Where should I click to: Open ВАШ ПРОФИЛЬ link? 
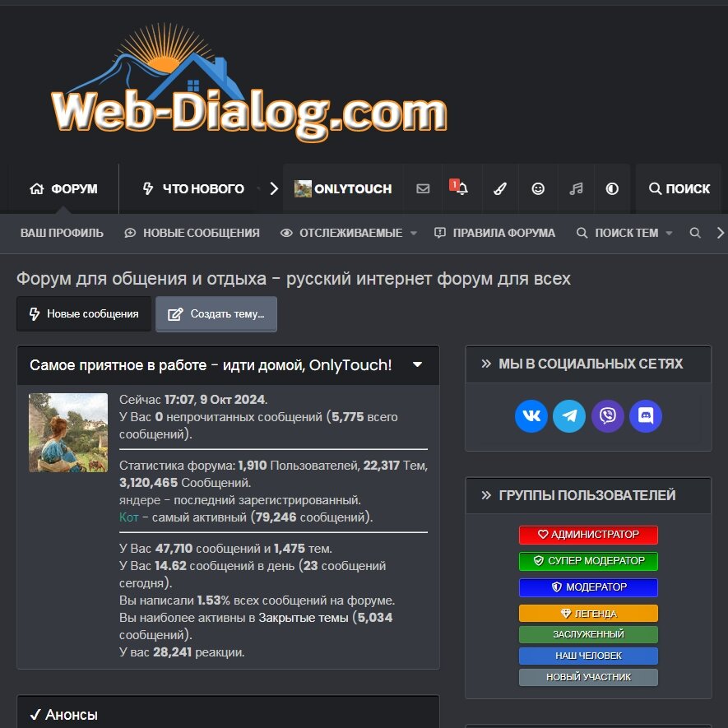click(x=62, y=233)
